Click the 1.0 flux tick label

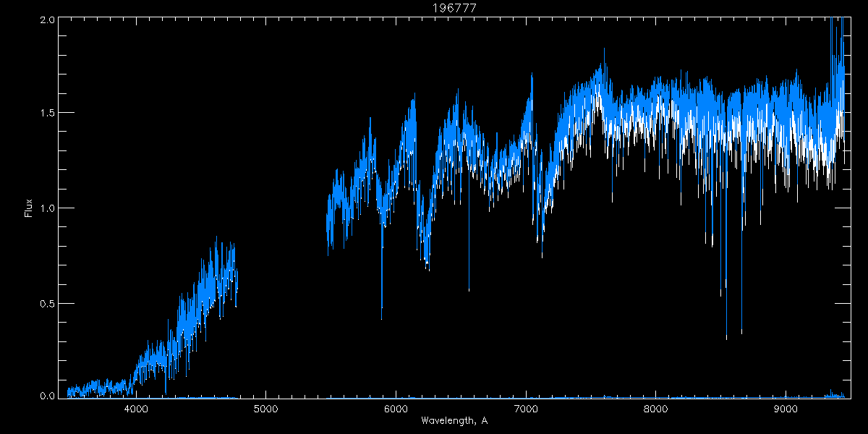(x=47, y=208)
